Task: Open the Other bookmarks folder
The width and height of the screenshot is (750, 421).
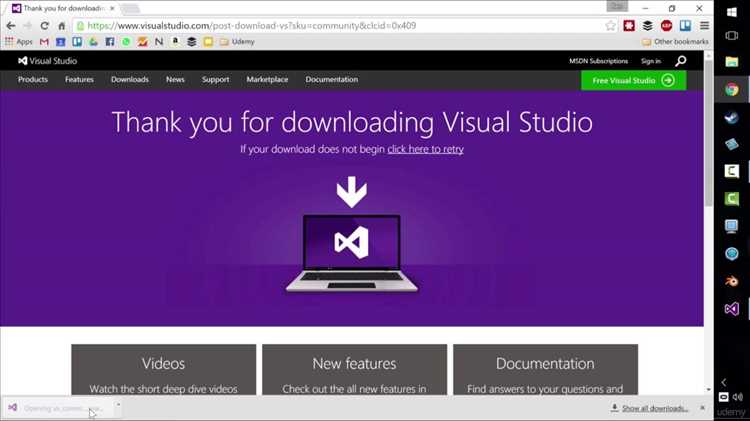Action: (x=675, y=42)
